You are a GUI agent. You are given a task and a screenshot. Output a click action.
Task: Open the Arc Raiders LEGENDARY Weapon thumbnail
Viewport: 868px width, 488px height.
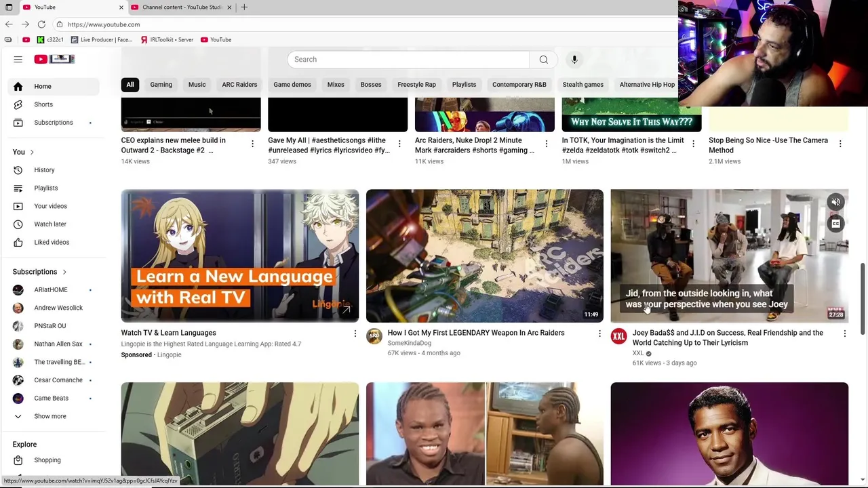click(484, 256)
